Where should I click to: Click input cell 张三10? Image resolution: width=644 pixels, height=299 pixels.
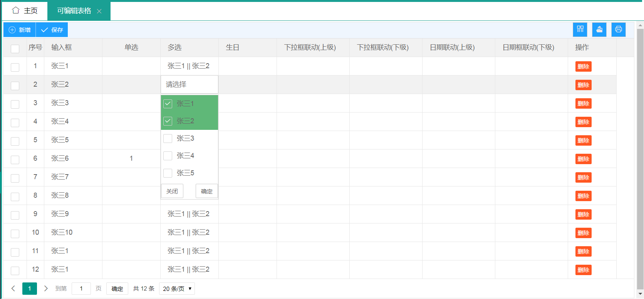73,232
